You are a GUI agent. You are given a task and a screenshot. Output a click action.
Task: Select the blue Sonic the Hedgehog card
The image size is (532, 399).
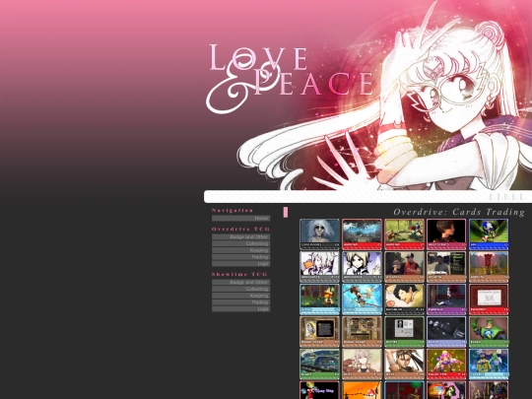point(489,234)
